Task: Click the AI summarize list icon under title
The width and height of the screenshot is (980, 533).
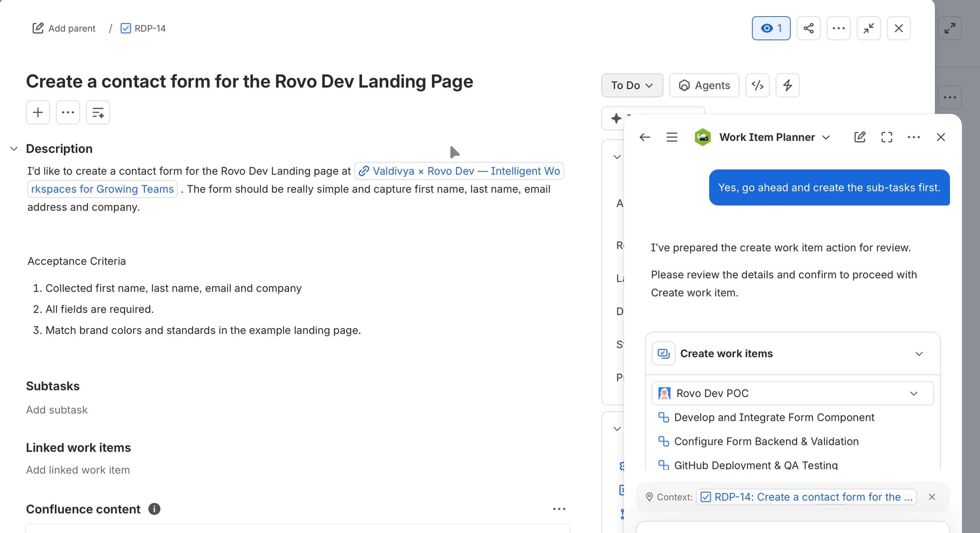Action: pyautogui.click(x=98, y=112)
